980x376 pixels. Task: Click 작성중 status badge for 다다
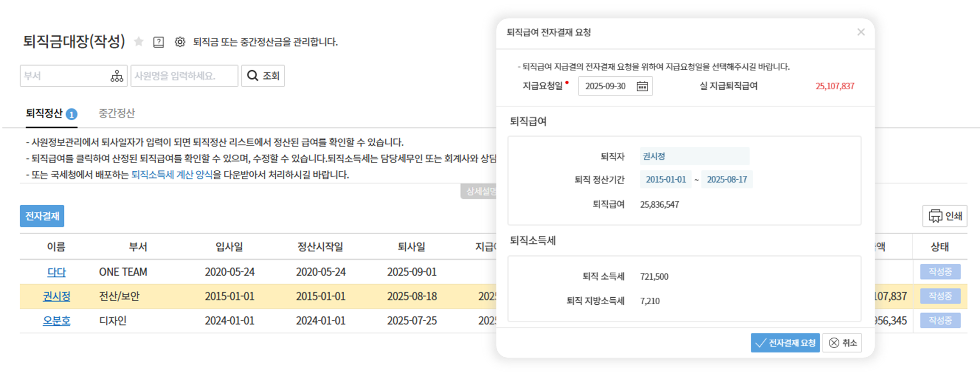pos(940,272)
